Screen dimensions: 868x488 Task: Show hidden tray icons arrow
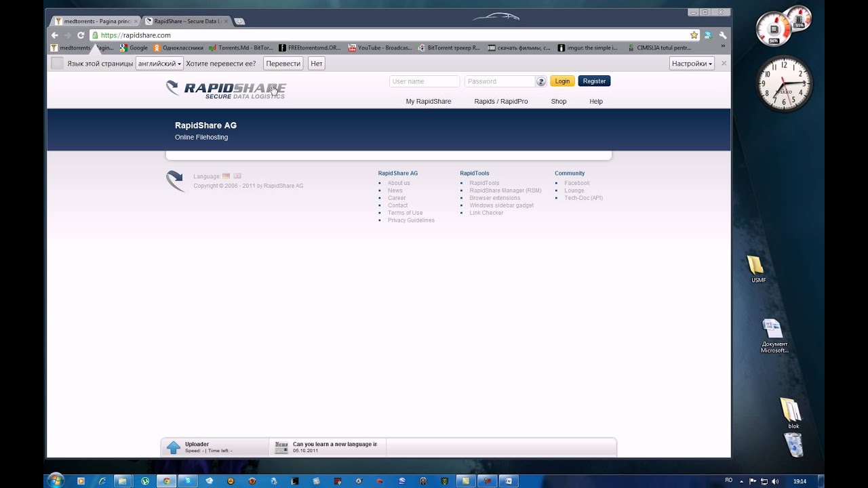click(x=741, y=481)
